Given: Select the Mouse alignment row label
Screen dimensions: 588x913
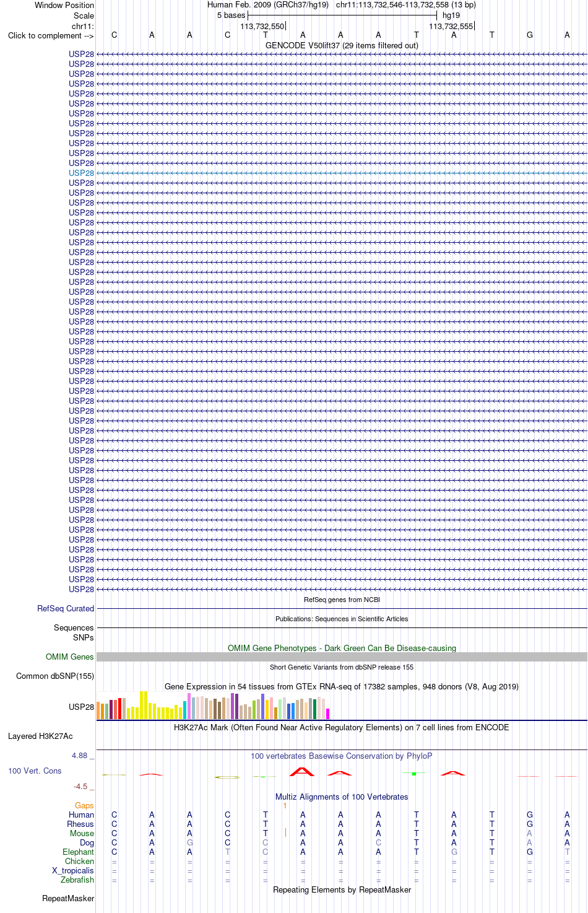Looking at the screenshot, I should (82, 833).
